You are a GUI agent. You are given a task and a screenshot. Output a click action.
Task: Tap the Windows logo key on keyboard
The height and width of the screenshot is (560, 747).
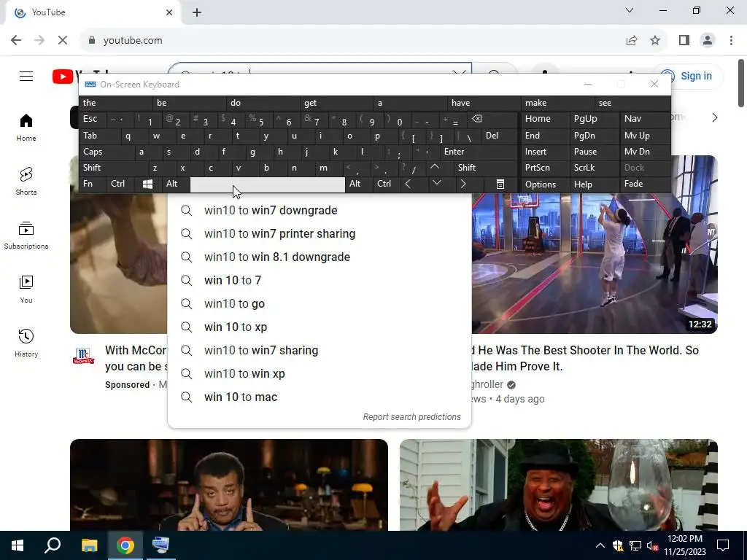click(147, 184)
